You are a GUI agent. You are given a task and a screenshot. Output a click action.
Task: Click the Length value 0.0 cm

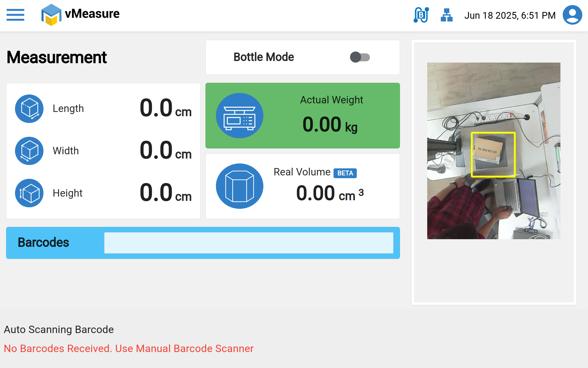pos(165,109)
